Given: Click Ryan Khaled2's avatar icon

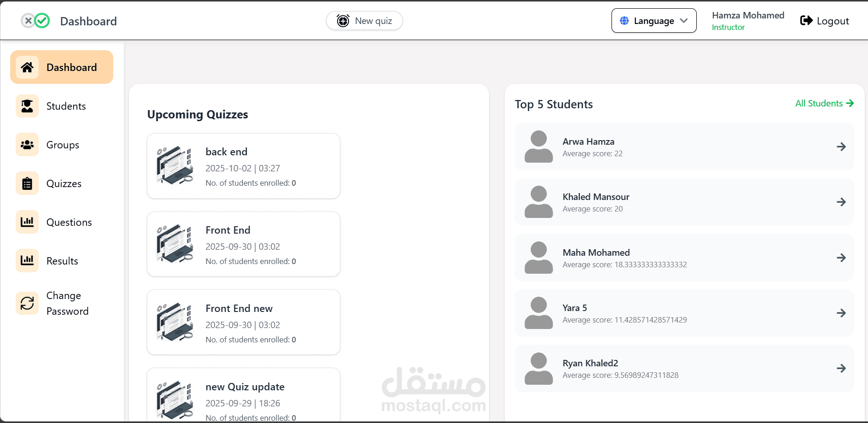Looking at the screenshot, I should (539, 368).
